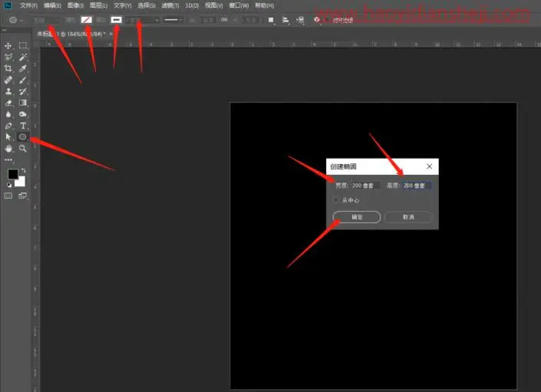
Task: Click the shape width field in options bar
Action: (x=208, y=20)
